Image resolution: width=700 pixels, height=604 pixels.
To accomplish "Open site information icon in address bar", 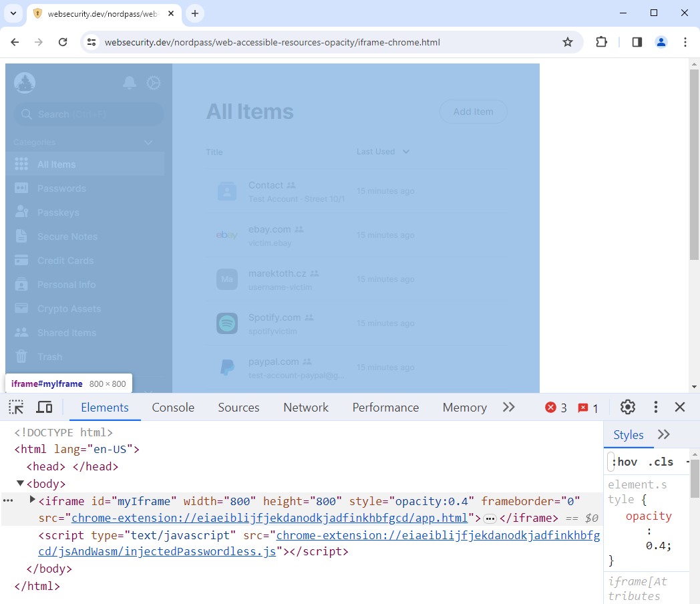I will click(92, 42).
